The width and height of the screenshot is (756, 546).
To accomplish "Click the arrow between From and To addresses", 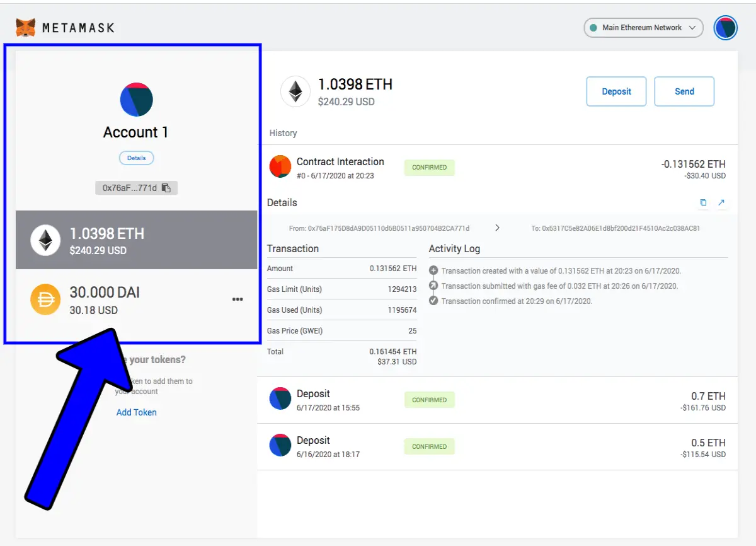I will point(498,228).
